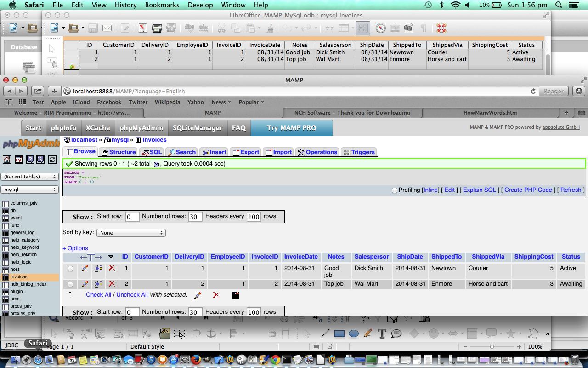Click the Rectangle shape tool in drawing toolbar
The image size is (588, 368).
pyautogui.click(x=339, y=333)
